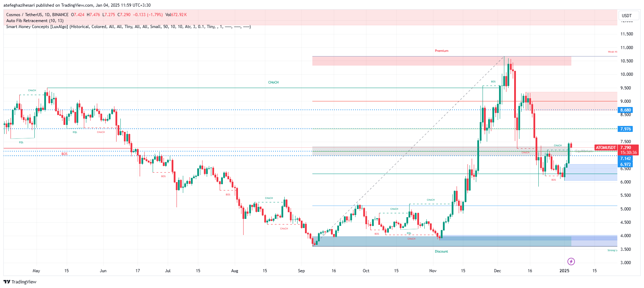Click the 2025 label on the time axis
The width and height of the screenshot is (644, 288).
point(564,271)
